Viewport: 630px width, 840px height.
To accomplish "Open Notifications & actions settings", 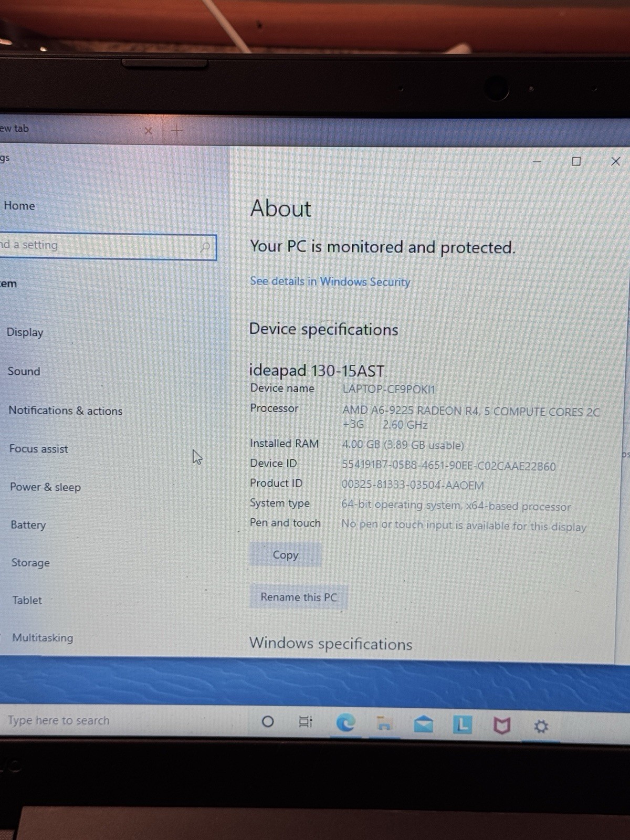I will tap(66, 411).
